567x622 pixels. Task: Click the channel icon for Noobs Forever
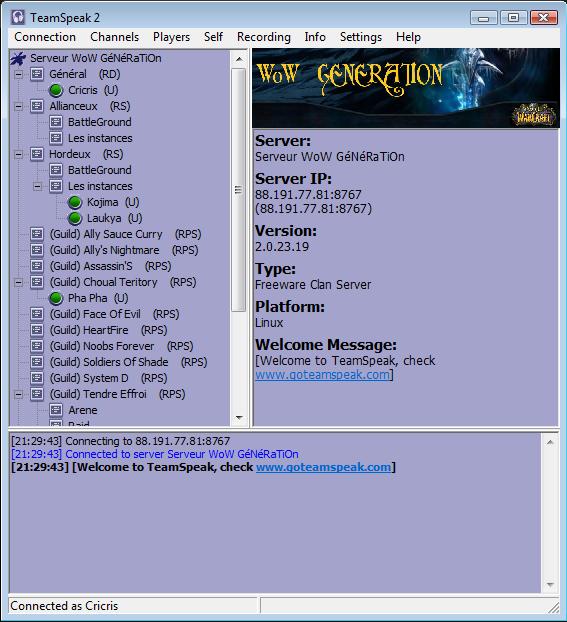pyautogui.click(x=37, y=346)
